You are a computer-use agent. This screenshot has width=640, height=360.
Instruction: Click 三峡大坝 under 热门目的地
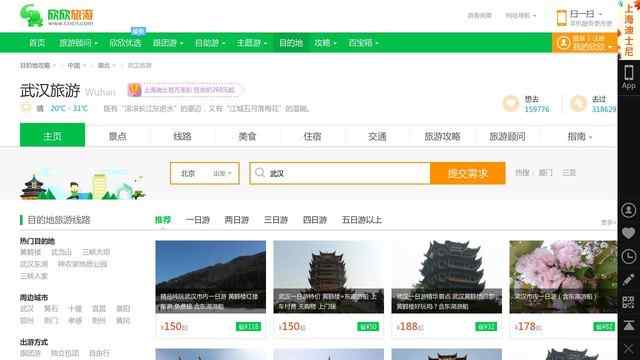point(96,252)
